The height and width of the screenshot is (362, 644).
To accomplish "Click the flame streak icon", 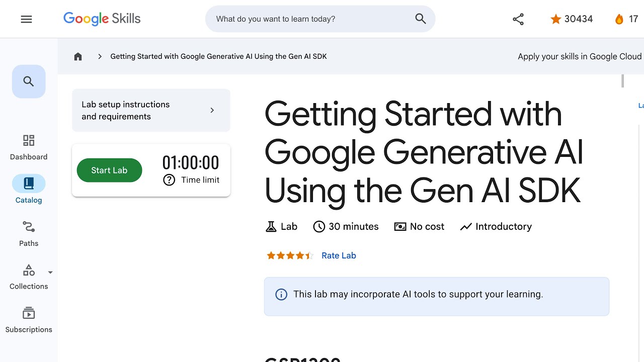I will click(x=619, y=19).
